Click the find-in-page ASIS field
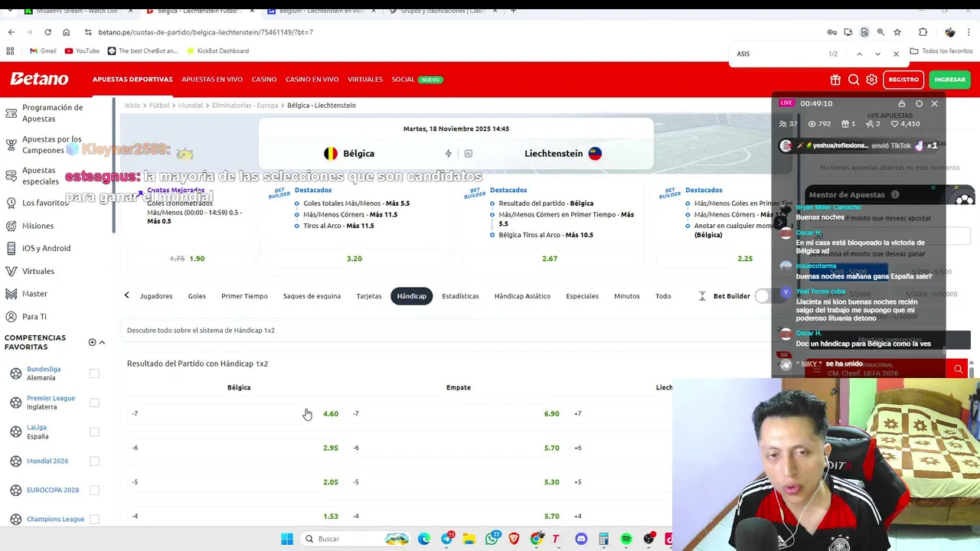The width and height of the screenshot is (980, 551). (x=777, y=54)
